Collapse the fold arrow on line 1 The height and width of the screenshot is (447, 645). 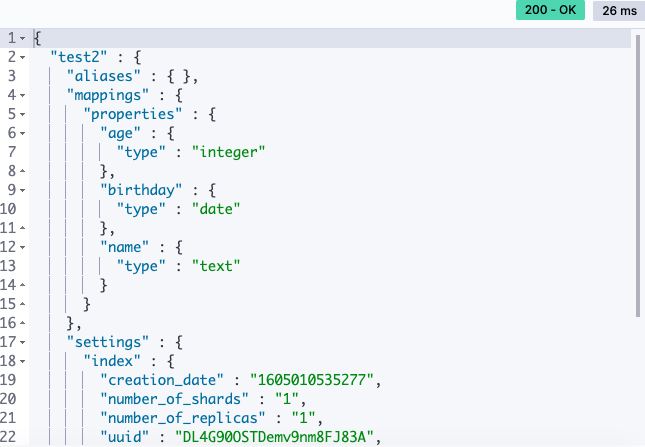point(22,38)
